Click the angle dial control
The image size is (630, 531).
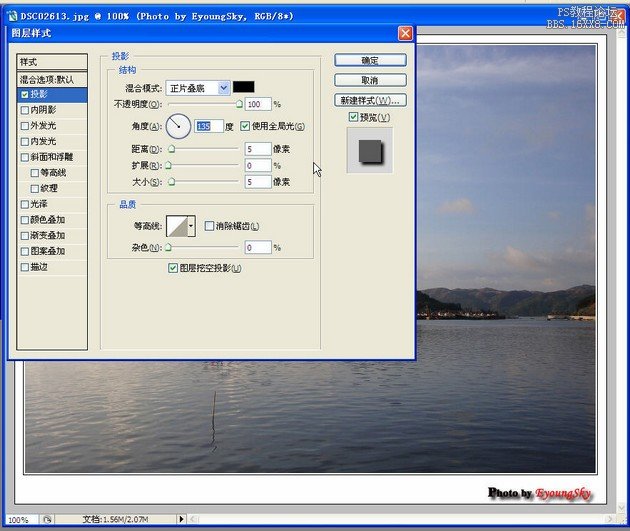178,126
